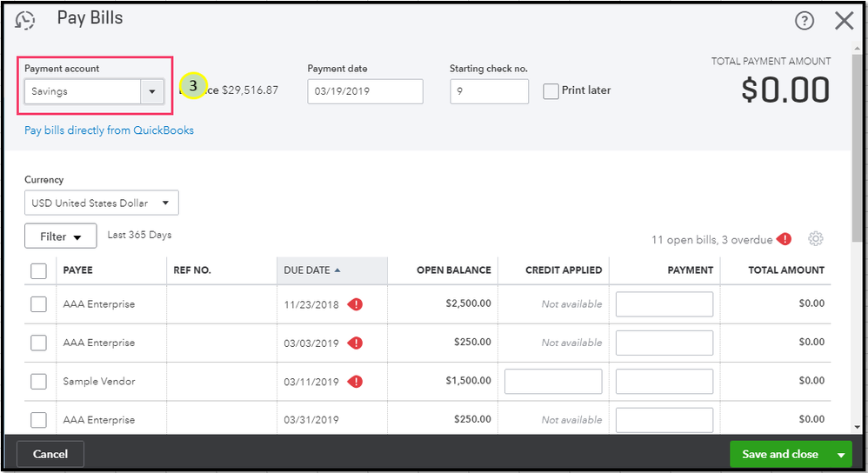The height and width of the screenshot is (473, 868).
Task: Click the help question mark icon
Action: (x=805, y=21)
